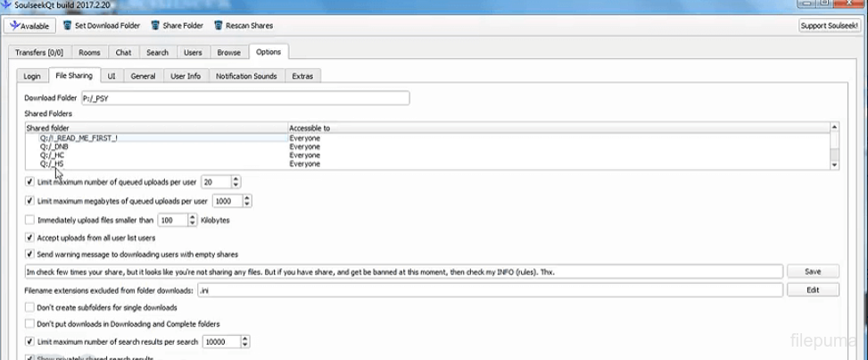Open the Notification Sounds options tab
Viewport: 868px width, 360px height.
pos(246,76)
